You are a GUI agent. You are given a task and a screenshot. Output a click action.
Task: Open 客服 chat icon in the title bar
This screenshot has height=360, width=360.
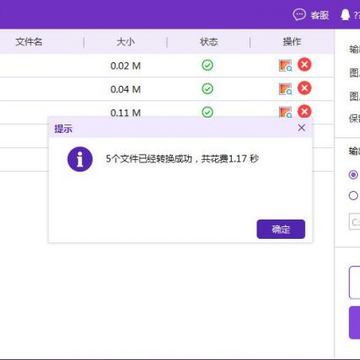coord(299,15)
